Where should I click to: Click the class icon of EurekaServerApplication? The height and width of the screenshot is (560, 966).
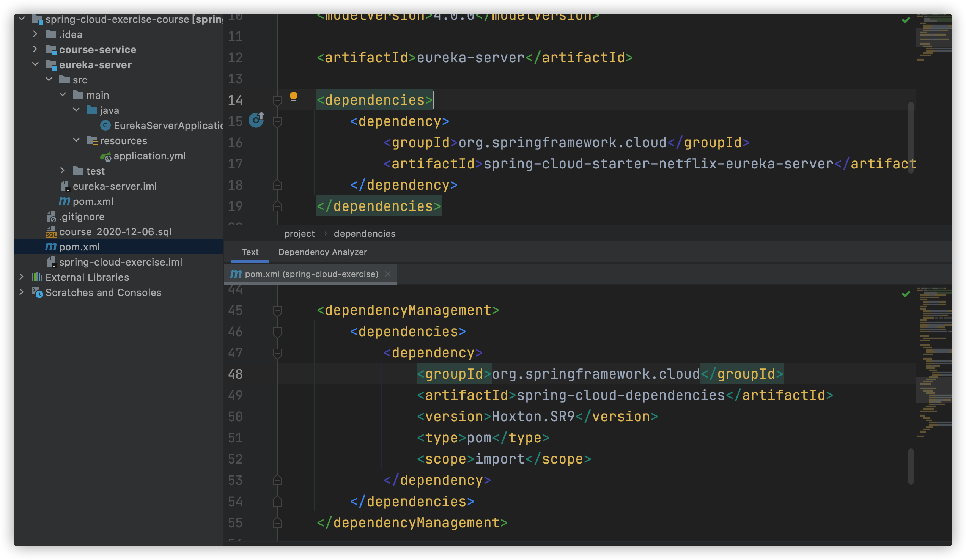click(105, 125)
